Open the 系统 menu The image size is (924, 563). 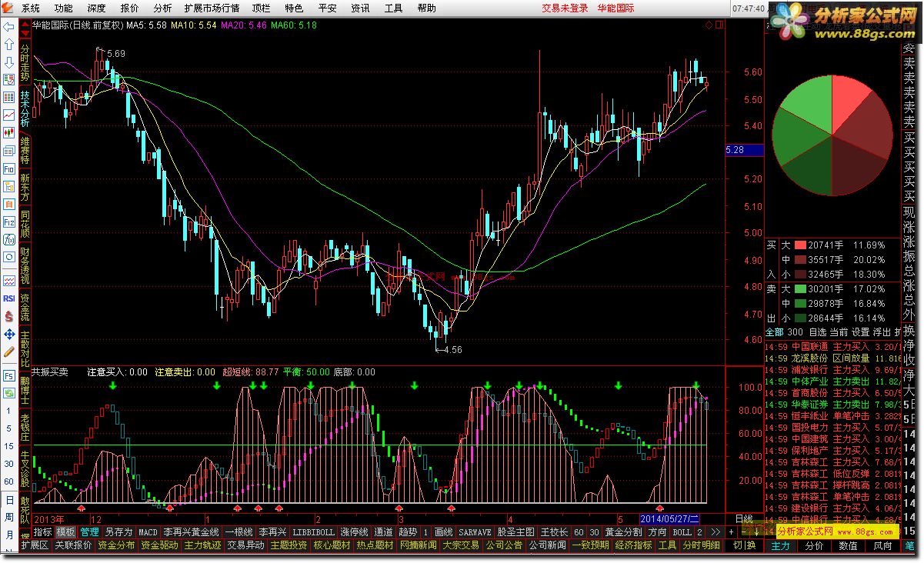click(31, 8)
